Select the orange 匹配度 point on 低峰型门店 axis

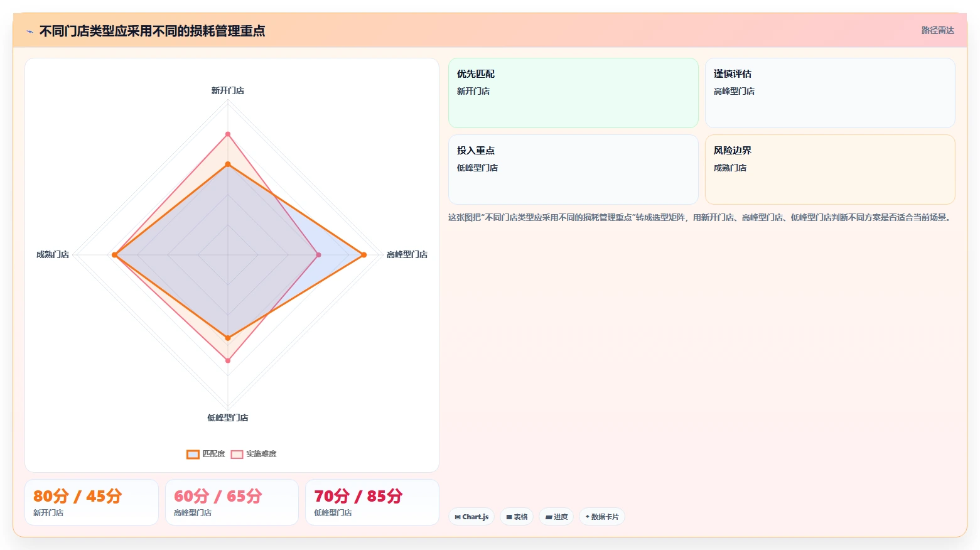point(228,338)
